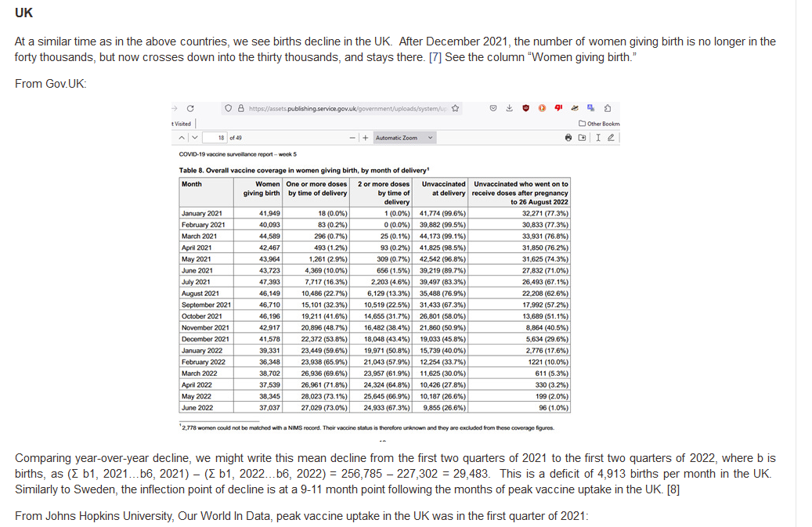The width and height of the screenshot is (812, 527).
Task: Click the PDF page number field showing 18
Action: (x=215, y=138)
